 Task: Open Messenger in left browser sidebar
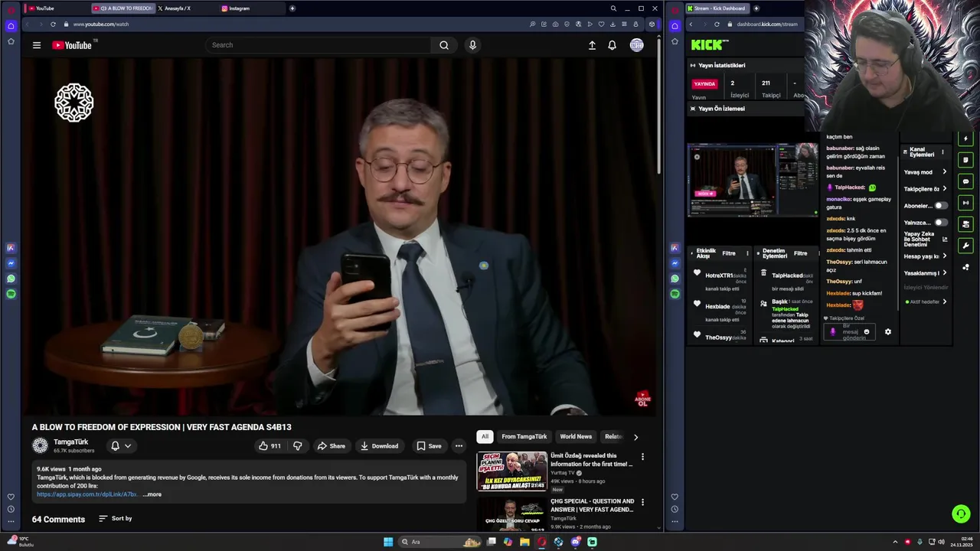[x=11, y=263]
